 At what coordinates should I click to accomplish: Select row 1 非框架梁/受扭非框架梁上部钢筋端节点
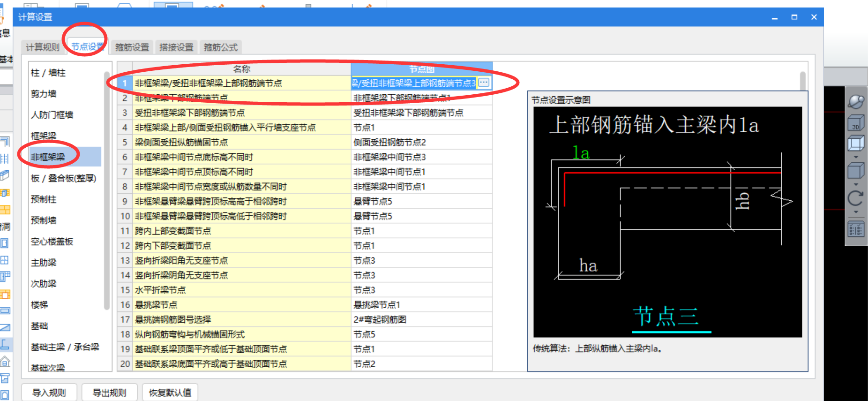(x=242, y=83)
